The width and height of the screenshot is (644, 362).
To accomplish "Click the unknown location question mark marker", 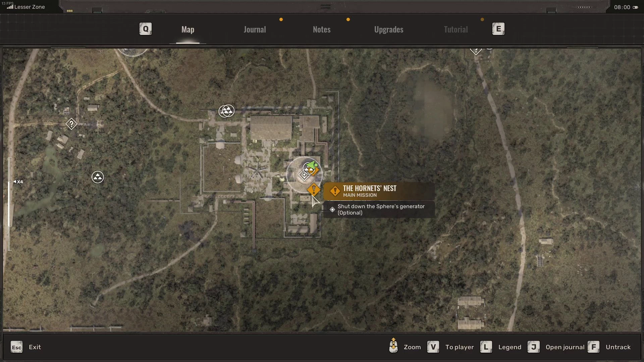I will click(71, 124).
